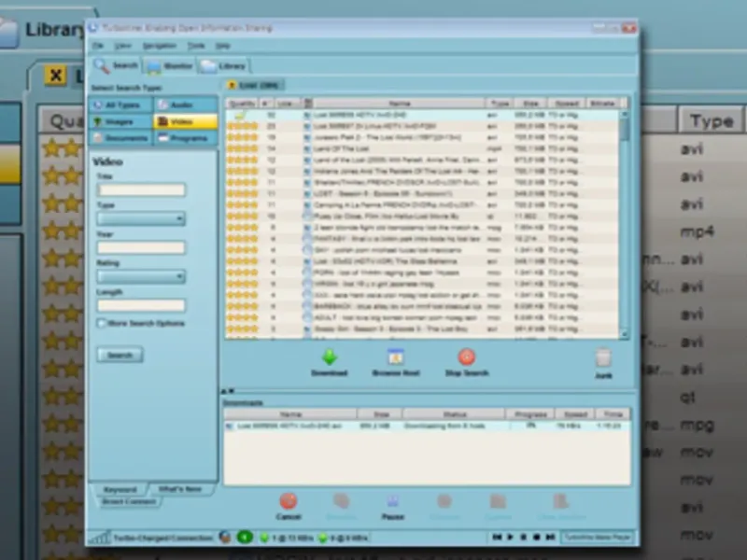
Task: Click the greyed-out Explore folder icon in downloads
Action: pos(498,501)
